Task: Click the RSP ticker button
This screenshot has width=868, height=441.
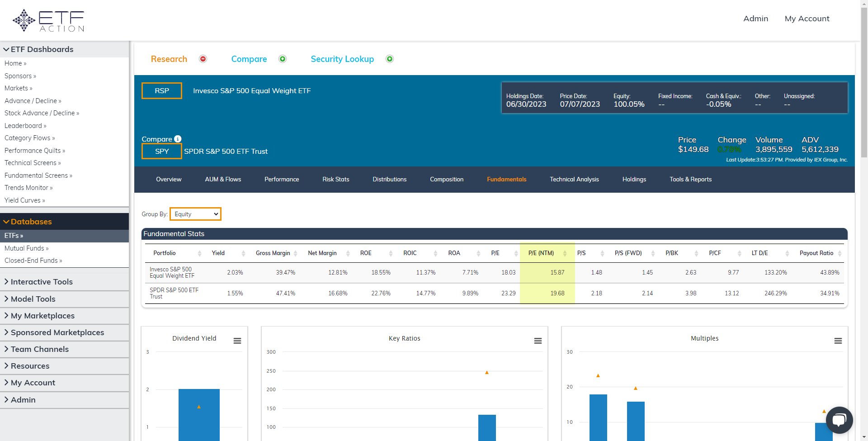Action: tap(161, 90)
